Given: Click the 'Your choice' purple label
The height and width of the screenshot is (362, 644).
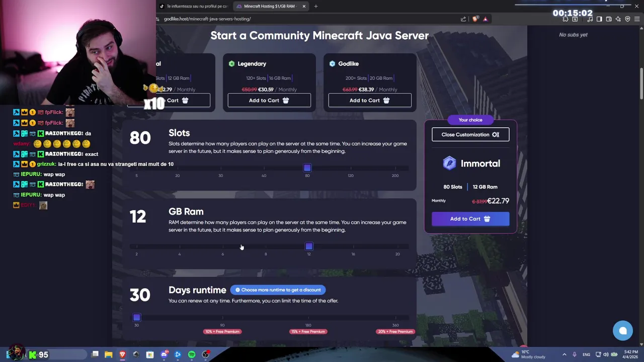Looking at the screenshot, I should pos(470,120).
